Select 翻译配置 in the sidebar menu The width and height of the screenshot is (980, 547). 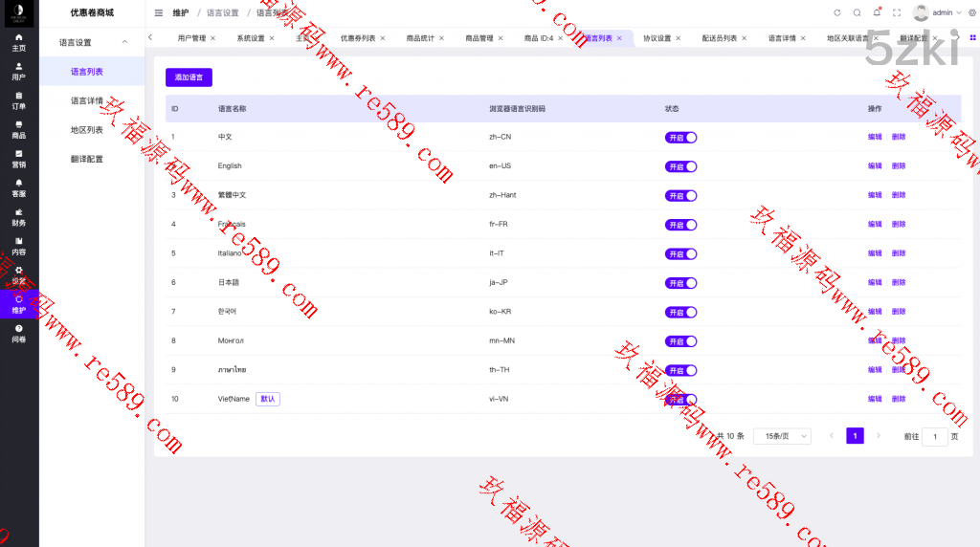point(87,160)
